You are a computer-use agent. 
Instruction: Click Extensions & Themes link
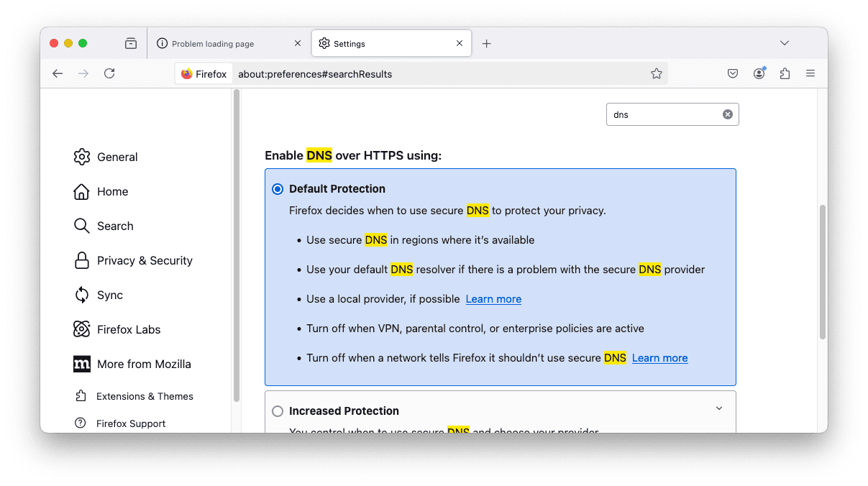145,396
